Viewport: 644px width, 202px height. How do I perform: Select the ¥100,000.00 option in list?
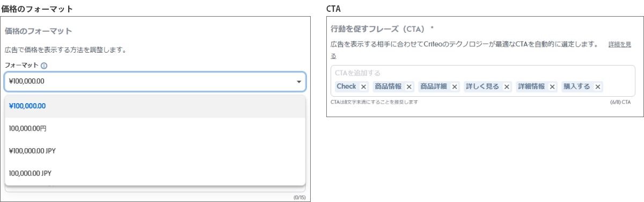coord(155,106)
